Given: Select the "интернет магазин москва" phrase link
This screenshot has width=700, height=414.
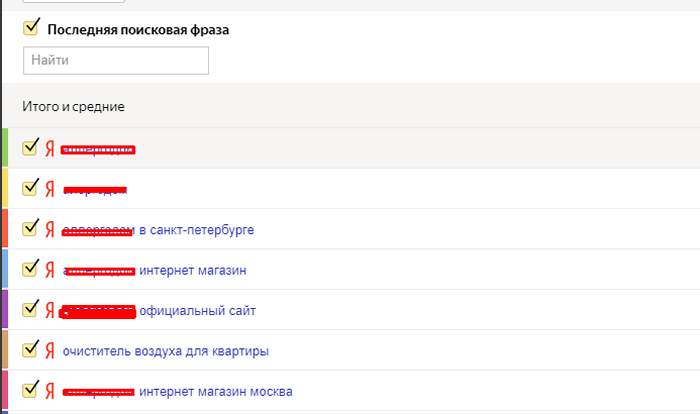Looking at the screenshot, I should click(215, 391).
